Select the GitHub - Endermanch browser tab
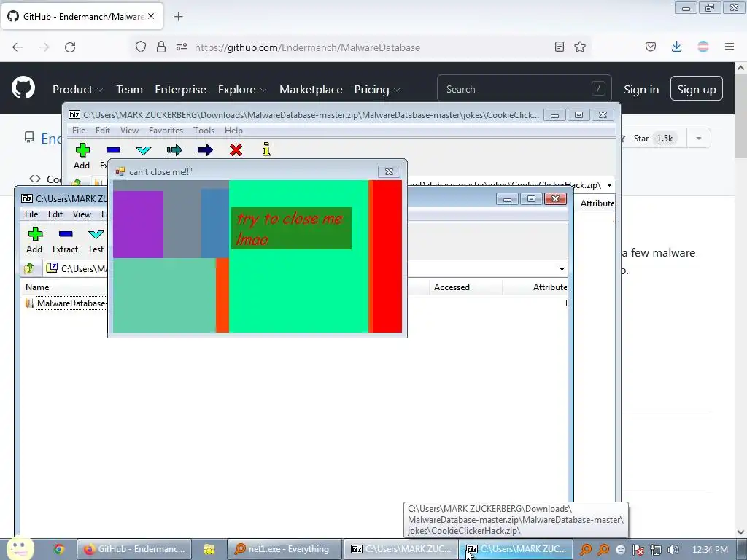Image resolution: width=747 pixels, height=560 pixels. (82, 17)
